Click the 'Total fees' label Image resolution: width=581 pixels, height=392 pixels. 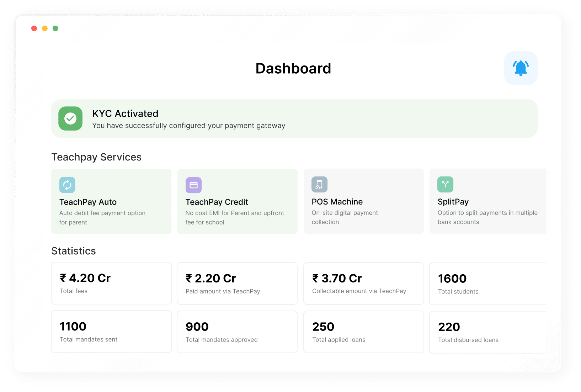pos(74,291)
